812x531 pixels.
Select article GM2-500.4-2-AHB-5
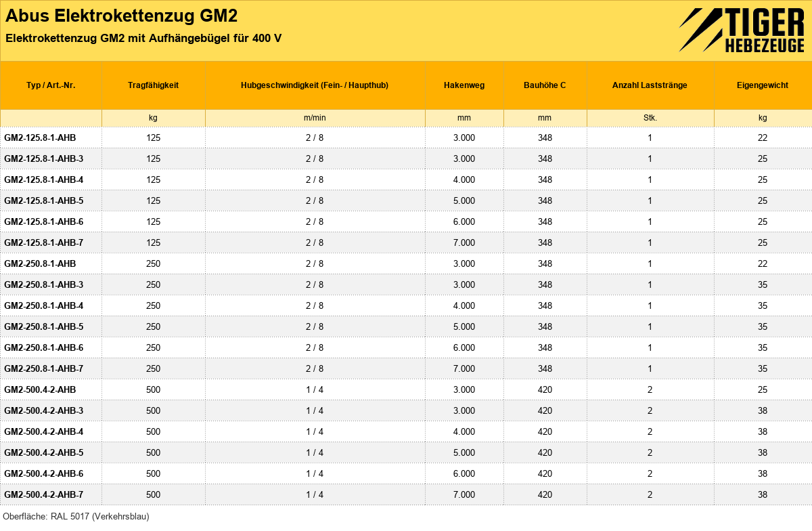click(x=44, y=452)
